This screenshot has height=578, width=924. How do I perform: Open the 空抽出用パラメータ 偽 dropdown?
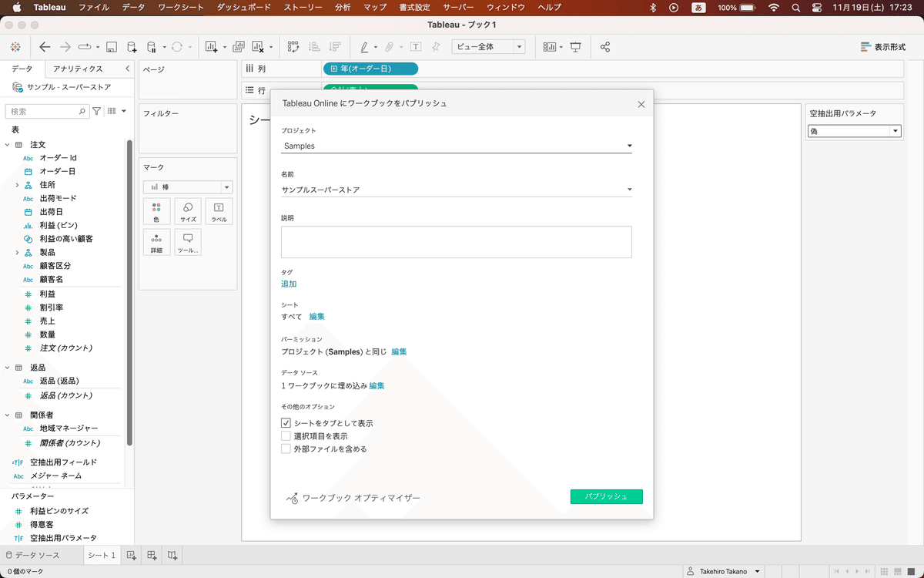coord(854,131)
